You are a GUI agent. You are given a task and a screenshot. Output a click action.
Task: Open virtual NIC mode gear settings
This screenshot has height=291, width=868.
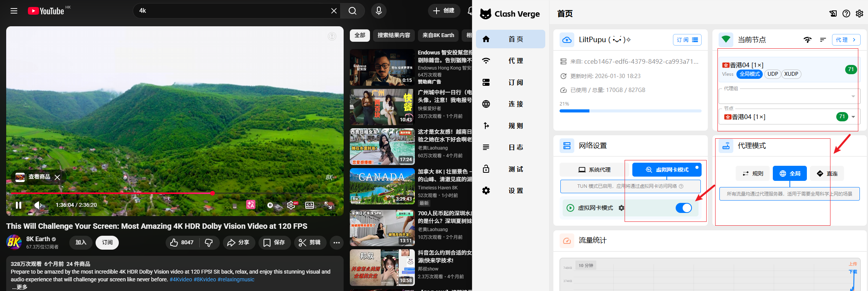coord(621,208)
